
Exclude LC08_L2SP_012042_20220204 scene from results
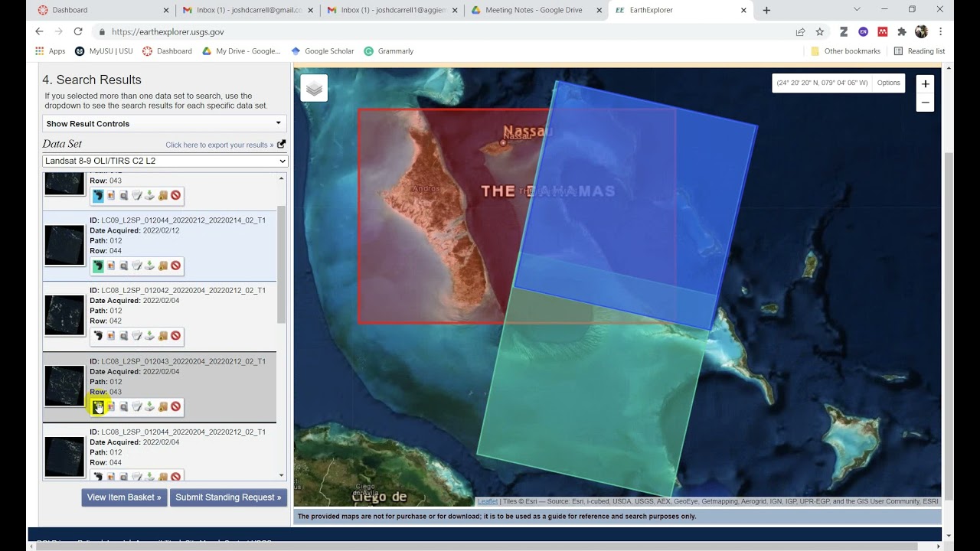coord(176,336)
